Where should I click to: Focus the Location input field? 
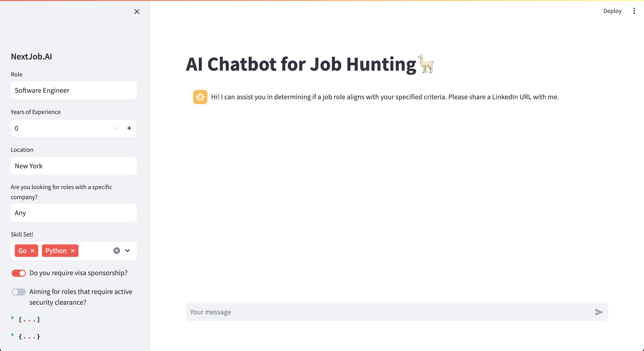74,166
